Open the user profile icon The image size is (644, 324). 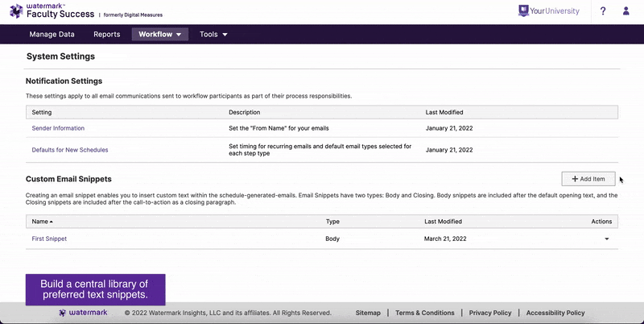[626, 11]
